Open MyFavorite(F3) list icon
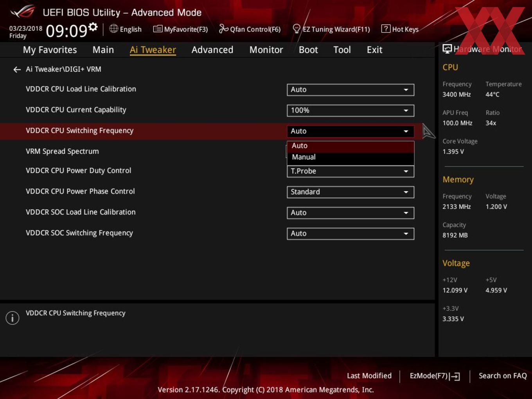Image resolution: width=532 pixels, height=399 pixels. click(x=157, y=29)
